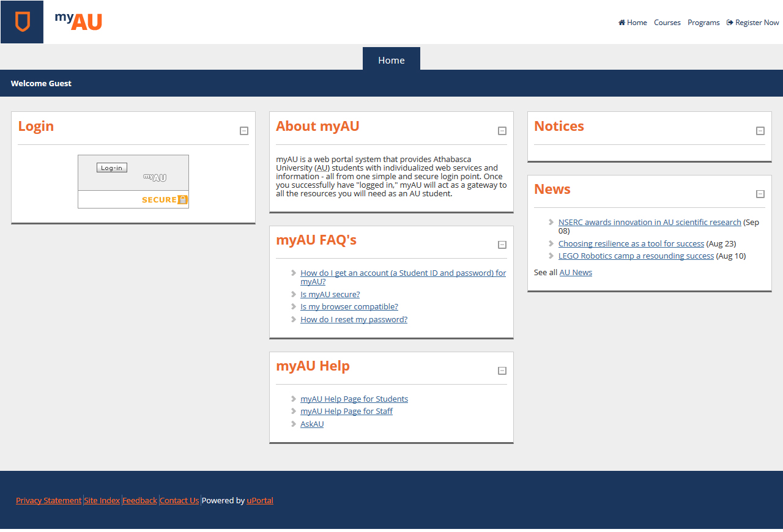Collapse the Notices panel
Viewport: 783px width, 532px height.
click(x=760, y=131)
